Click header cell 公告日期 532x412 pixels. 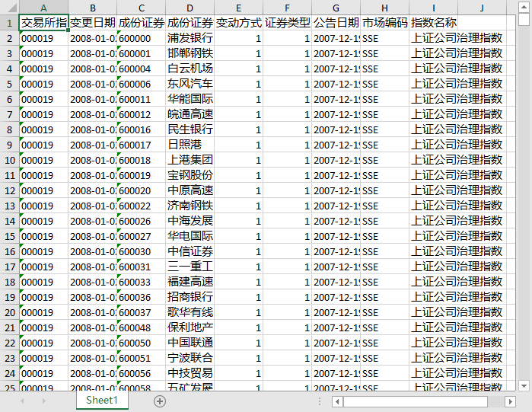point(336,23)
